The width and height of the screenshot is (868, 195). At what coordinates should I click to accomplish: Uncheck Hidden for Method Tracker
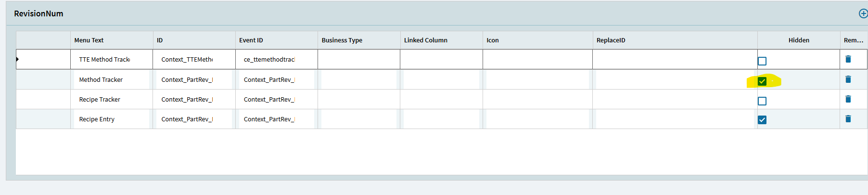(762, 81)
